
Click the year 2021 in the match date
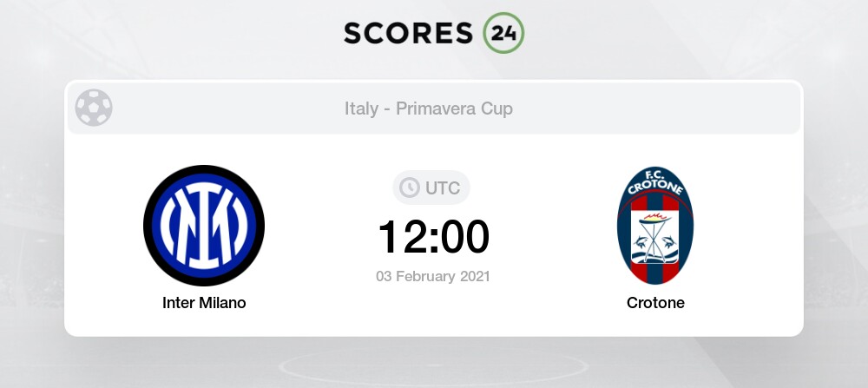point(473,277)
